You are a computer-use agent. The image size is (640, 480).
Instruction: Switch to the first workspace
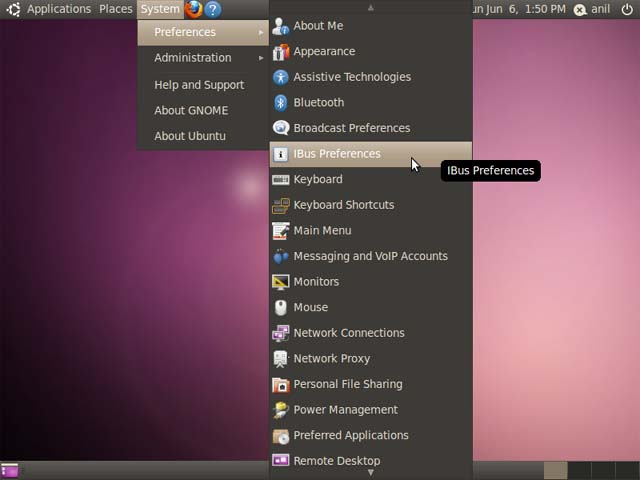click(x=556, y=471)
